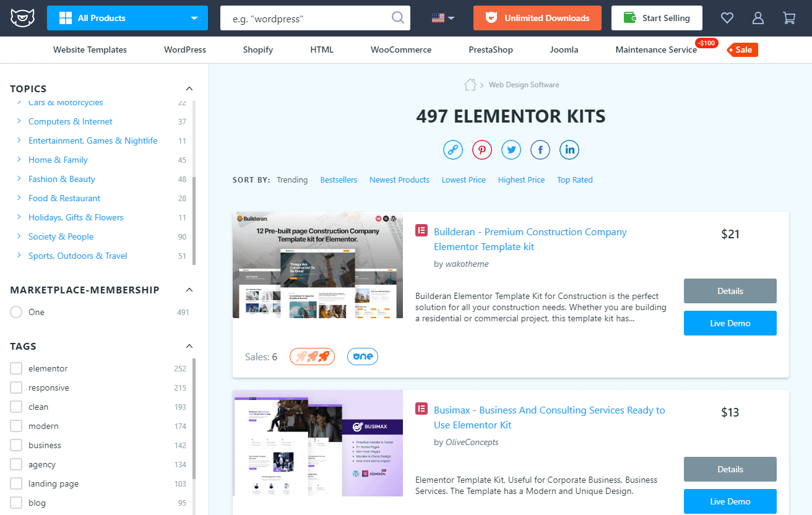This screenshot has height=515, width=812.
Task: Sort by Top Rated
Action: click(x=575, y=180)
